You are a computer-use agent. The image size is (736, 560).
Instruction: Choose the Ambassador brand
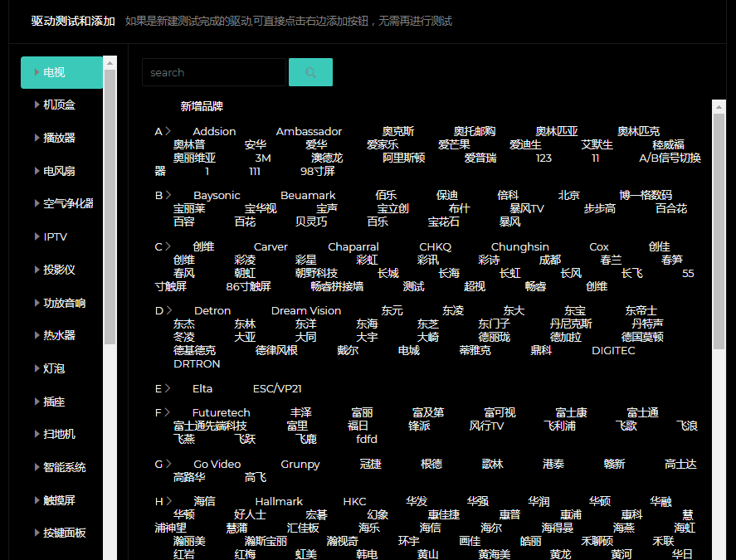coord(309,131)
